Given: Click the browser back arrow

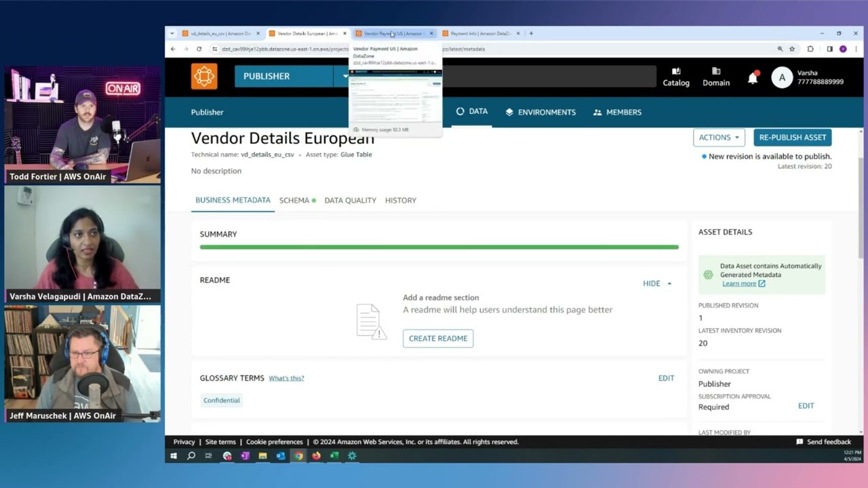Looking at the screenshot, I should 173,49.
